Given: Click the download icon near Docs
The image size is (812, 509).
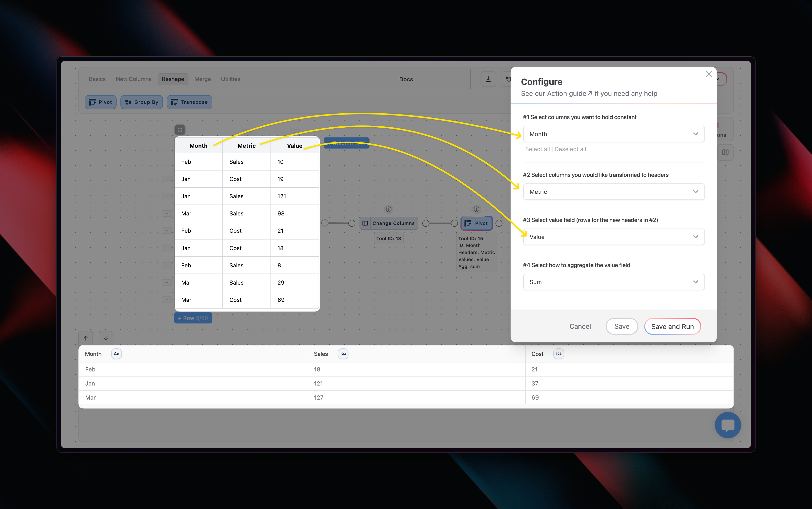Looking at the screenshot, I should 488,79.
